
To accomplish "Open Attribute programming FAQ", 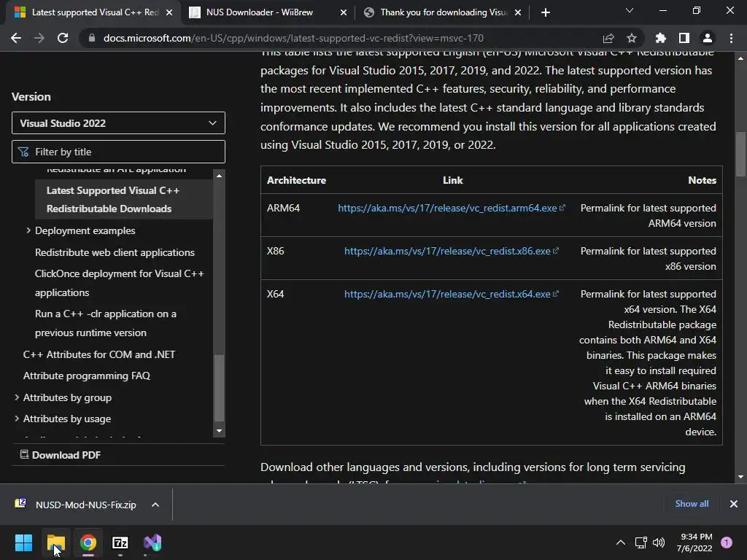I will (87, 376).
